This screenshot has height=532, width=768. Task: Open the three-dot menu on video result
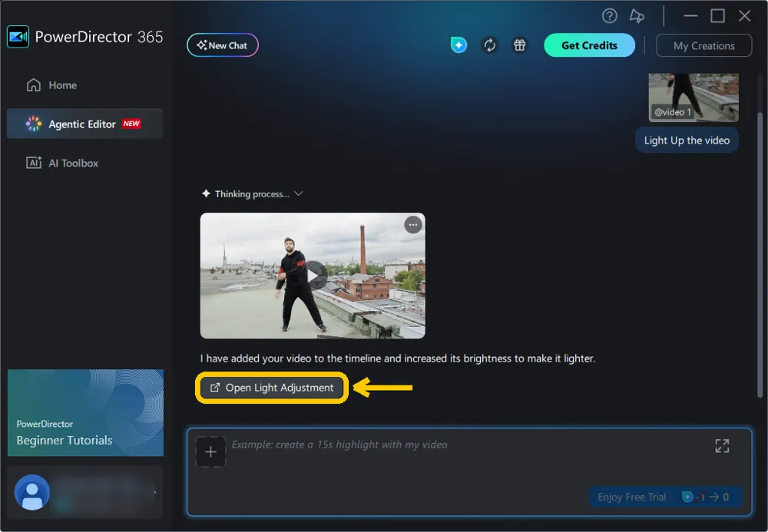point(413,225)
